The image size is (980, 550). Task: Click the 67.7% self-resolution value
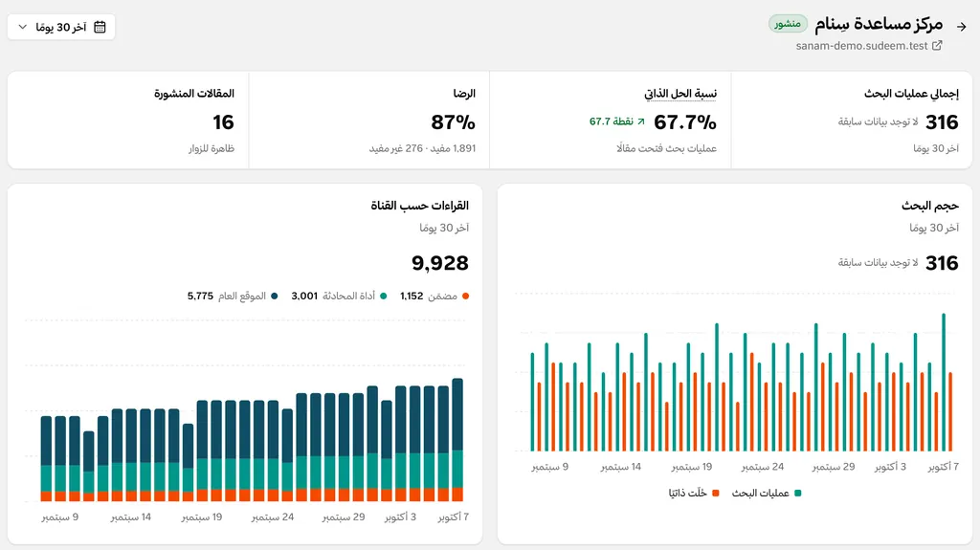click(x=685, y=121)
